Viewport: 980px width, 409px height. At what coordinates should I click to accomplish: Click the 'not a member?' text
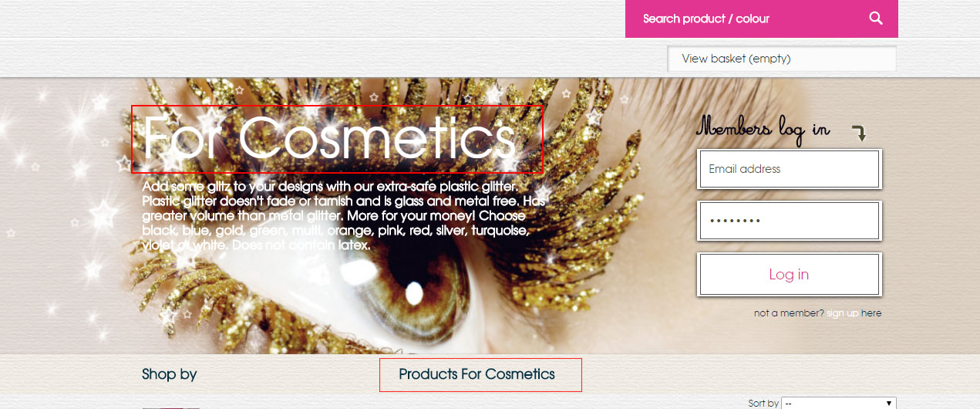[x=789, y=313]
